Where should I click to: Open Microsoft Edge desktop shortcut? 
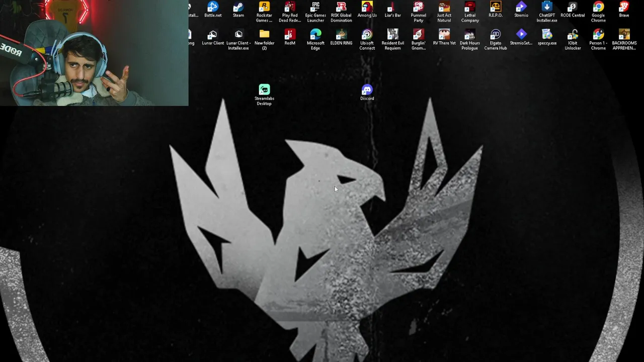[315, 40]
